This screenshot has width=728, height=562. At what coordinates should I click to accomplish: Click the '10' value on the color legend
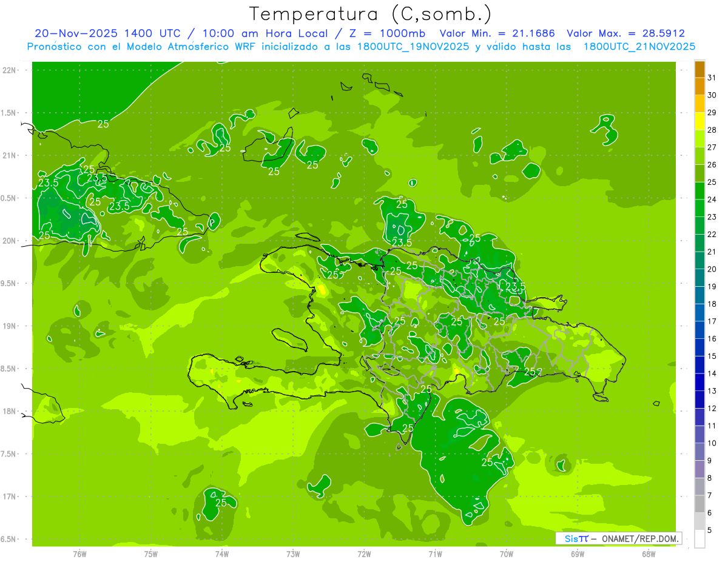(x=712, y=443)
